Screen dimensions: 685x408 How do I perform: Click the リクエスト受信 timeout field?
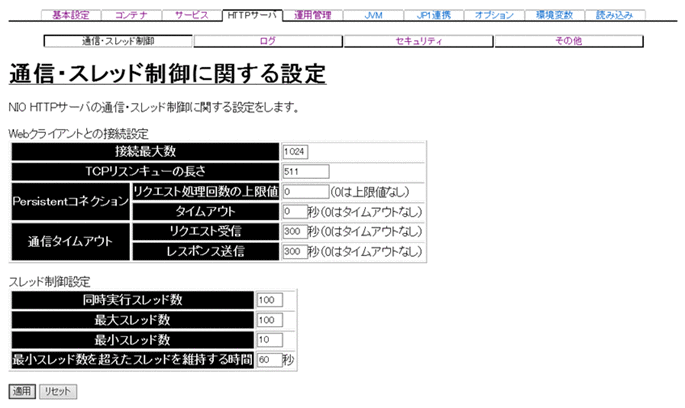[x=295, y=231]
